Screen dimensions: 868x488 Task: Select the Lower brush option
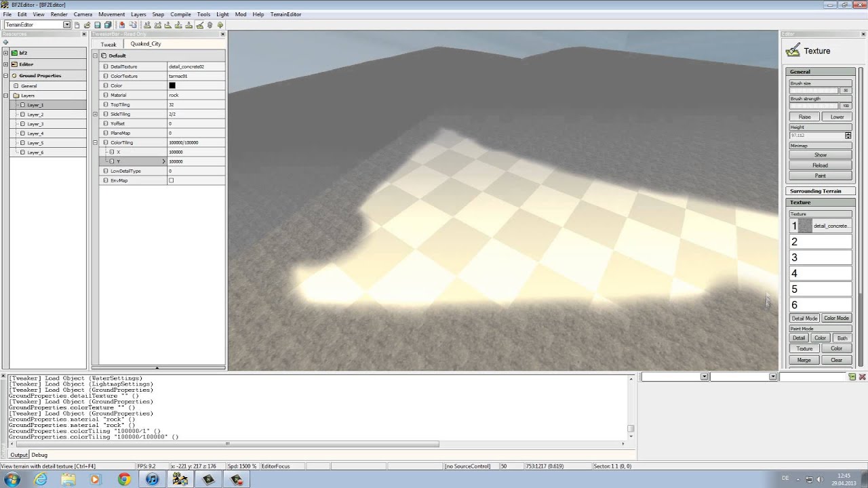pos(837,117)
